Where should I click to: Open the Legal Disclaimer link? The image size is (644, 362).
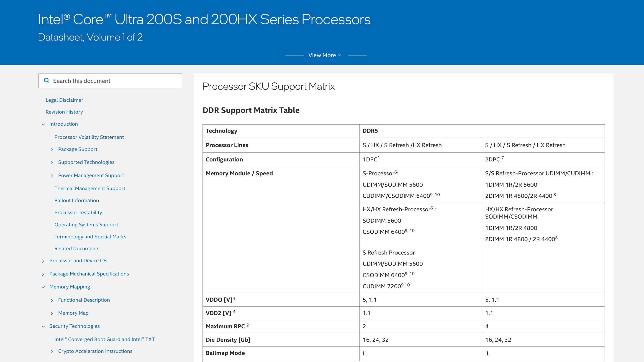64,100
